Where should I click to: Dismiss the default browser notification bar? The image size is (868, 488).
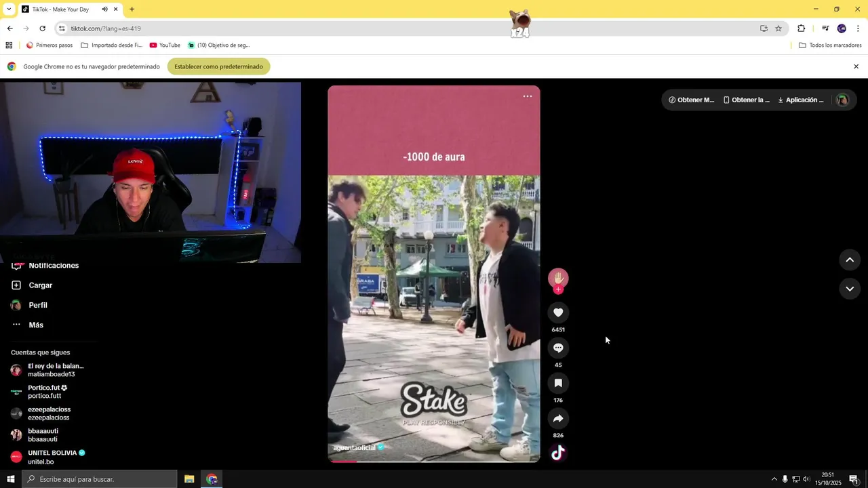856,66
